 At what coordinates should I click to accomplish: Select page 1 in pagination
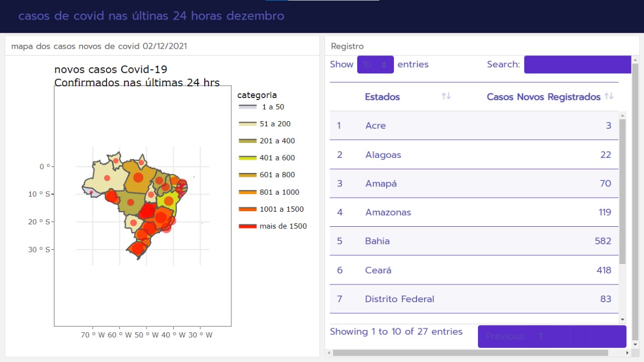tap(541, 336)
